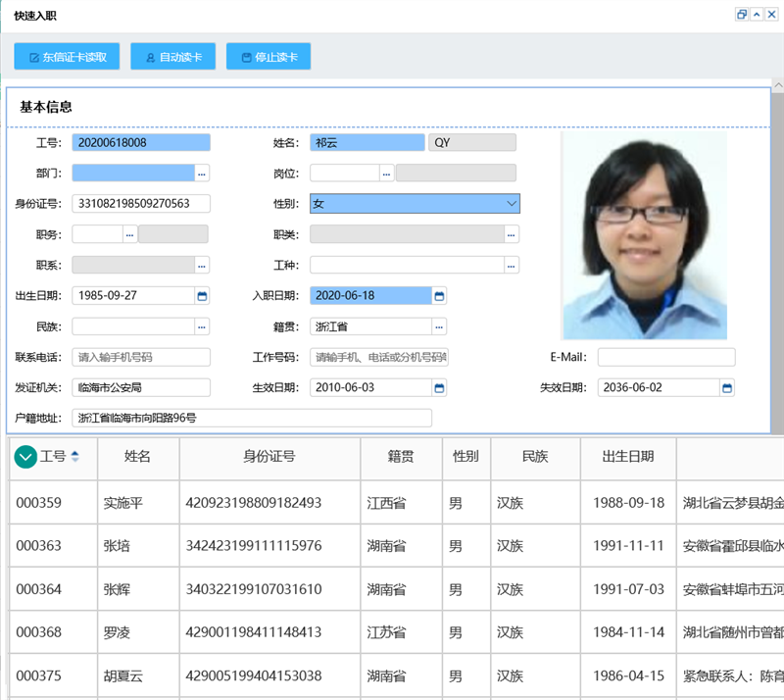Open the 民族 ethnicity lookup icon
The image size is (784, 700).
point(201,326)
